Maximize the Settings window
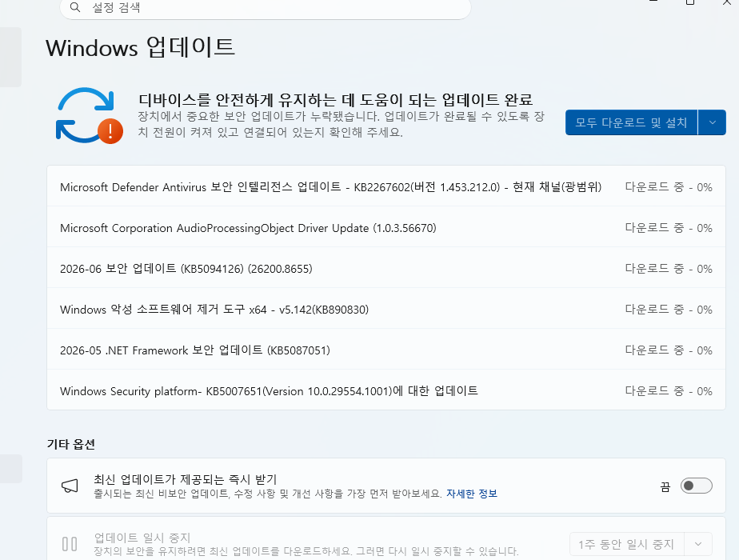The image size is (739, 560). [x=690, y=2]
